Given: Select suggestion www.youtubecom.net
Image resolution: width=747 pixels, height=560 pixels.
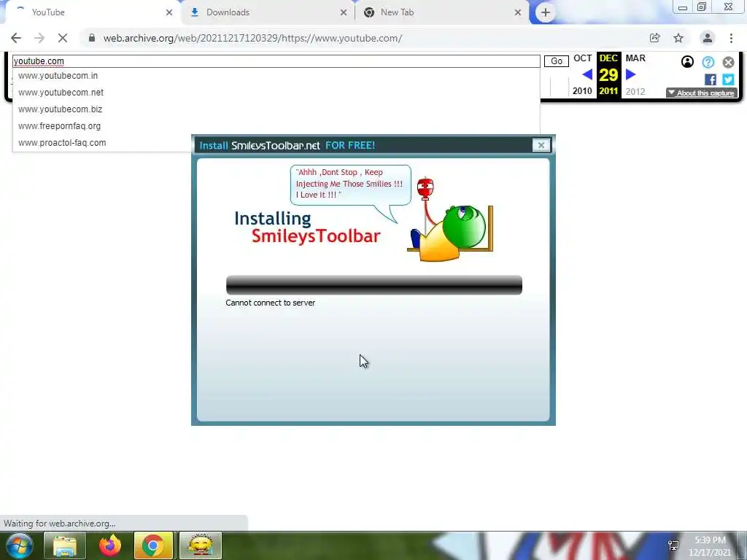Looking at the screenshot, I should (x=61, y=93).
